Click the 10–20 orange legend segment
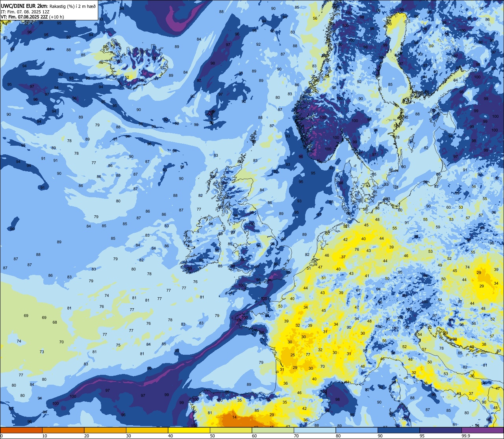 63,430
